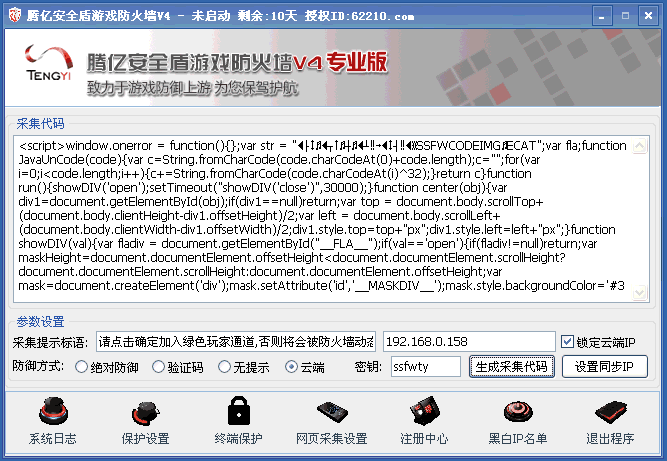Viewport: 667px width, 461px height.
Task: Click the 黑白IP名单 text label
Action: coord(518,438)
